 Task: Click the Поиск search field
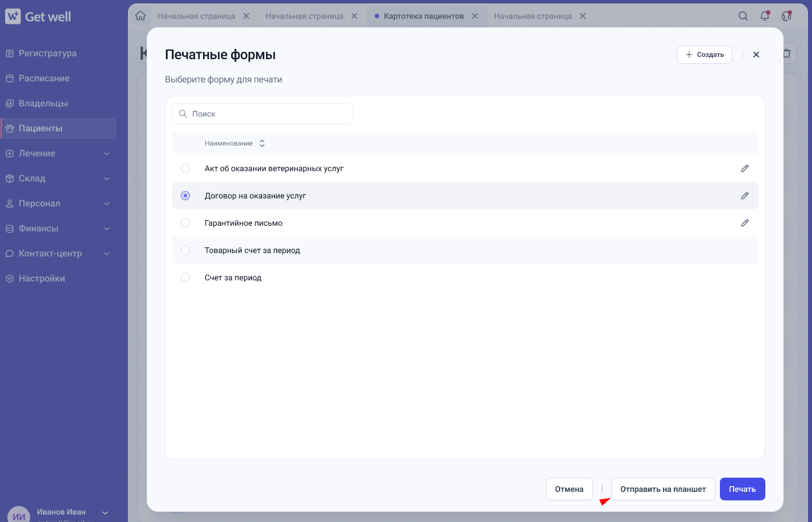pos(263,114)
